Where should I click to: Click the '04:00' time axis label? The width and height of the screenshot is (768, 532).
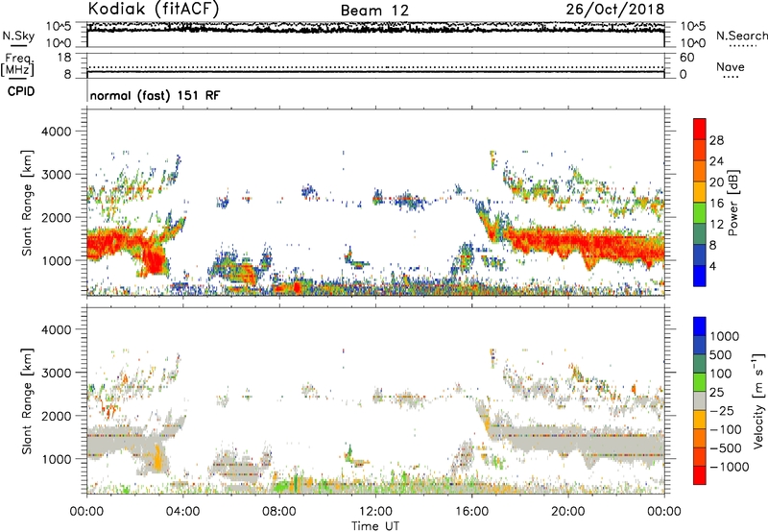183,512
